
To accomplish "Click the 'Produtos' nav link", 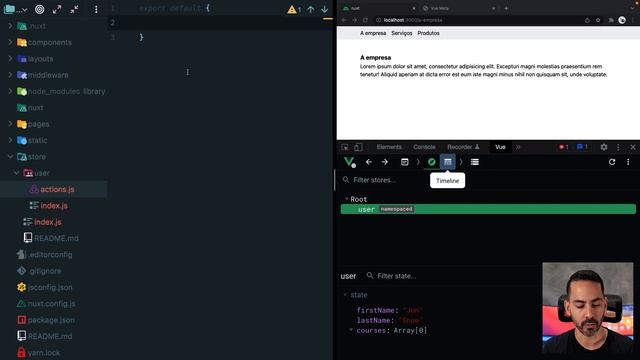I will coord(428,33).
